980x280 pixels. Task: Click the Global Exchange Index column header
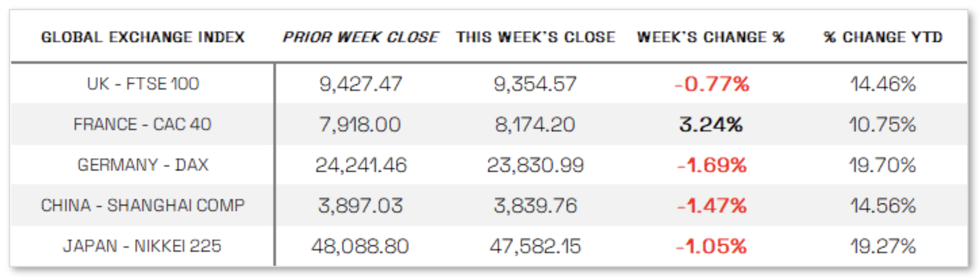(x=143, y=37)
